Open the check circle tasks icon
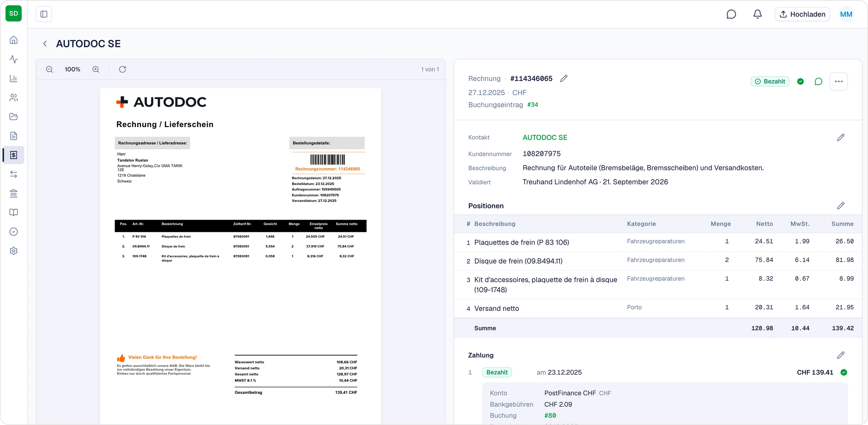This screenshot has height=425, width=868. coord(13,232)
